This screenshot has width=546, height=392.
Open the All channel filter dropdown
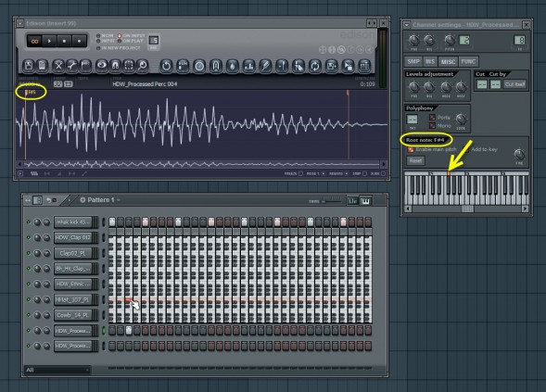coord(57,370)
